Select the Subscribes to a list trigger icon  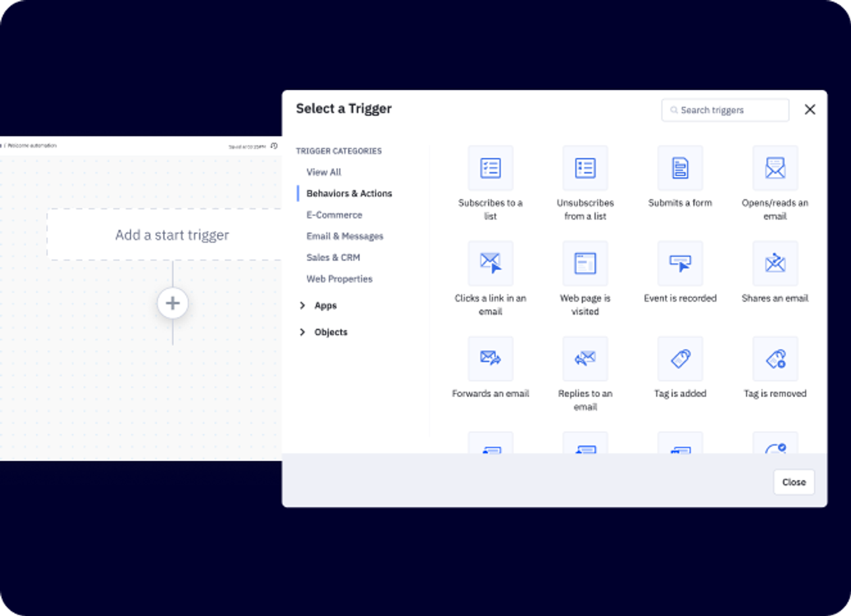click(x=490, y=168)
